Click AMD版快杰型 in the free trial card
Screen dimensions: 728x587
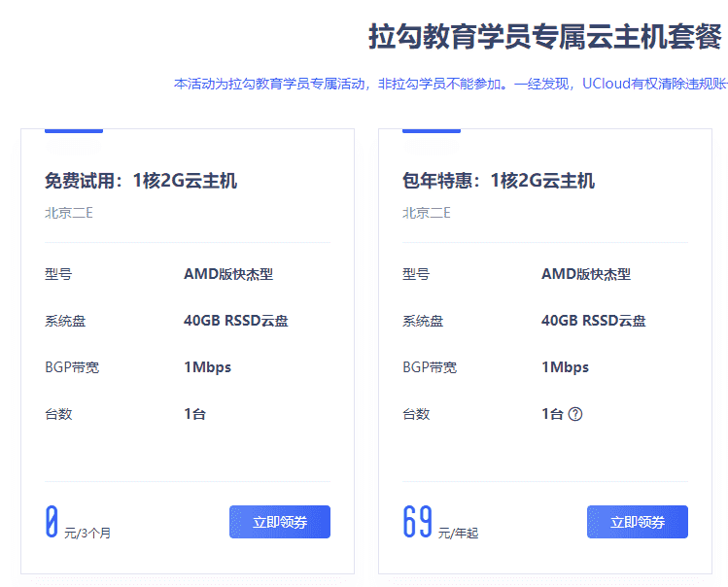(228, 274)
